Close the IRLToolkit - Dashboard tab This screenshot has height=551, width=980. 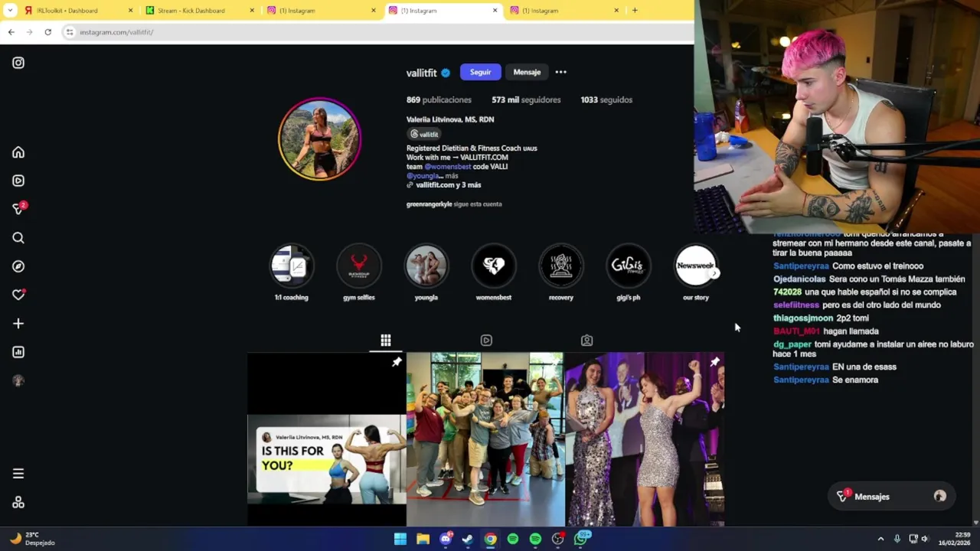click(x=130, y=11)
